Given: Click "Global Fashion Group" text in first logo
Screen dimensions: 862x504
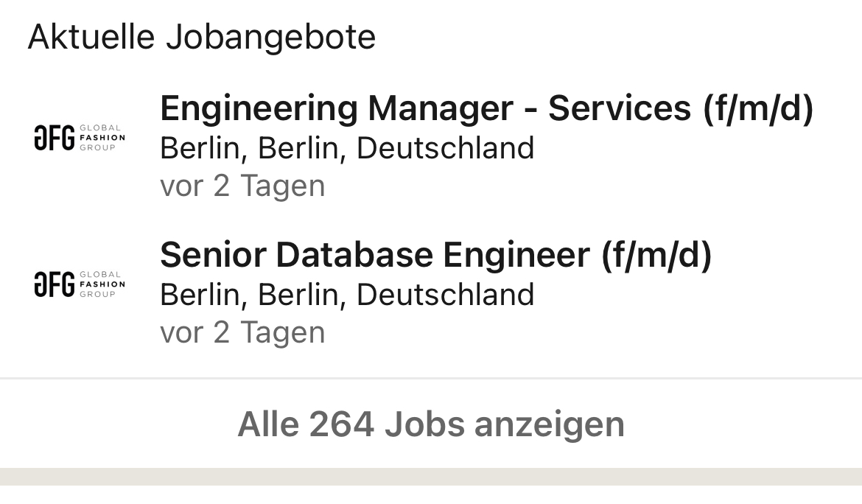Looking at the screenshot, I should click(102, 138).
